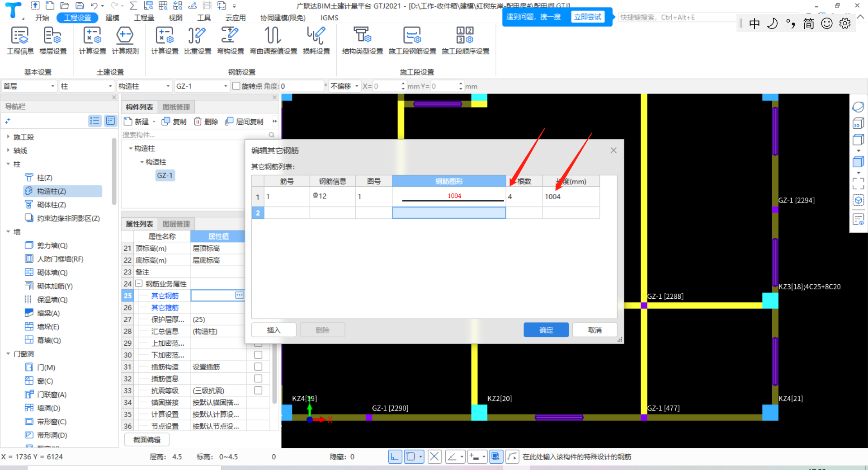Toggle checkbox in 插筋构造 row
868x470 pixels.
258,367
